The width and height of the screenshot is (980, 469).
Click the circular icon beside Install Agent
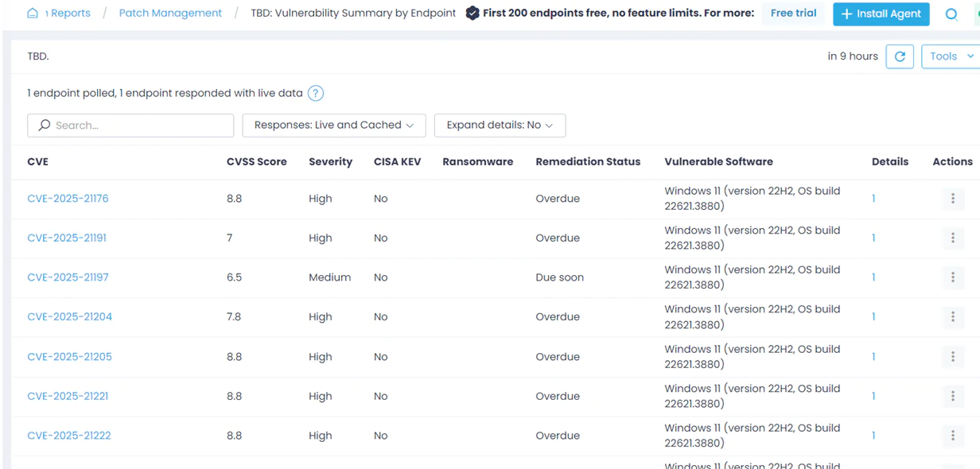(x=951, y=14)
